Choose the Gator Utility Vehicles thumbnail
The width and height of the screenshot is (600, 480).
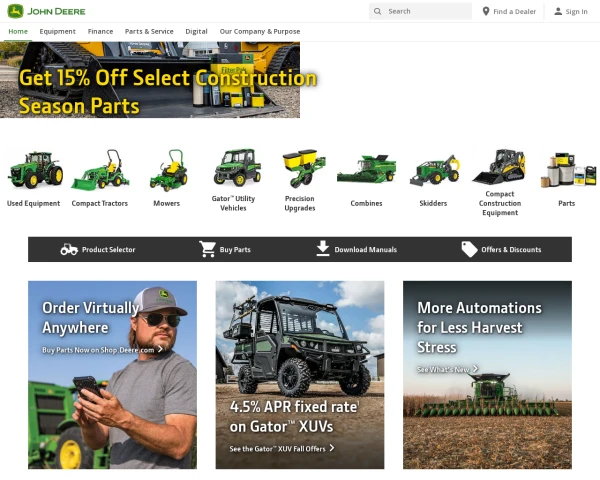click(233, 180)
